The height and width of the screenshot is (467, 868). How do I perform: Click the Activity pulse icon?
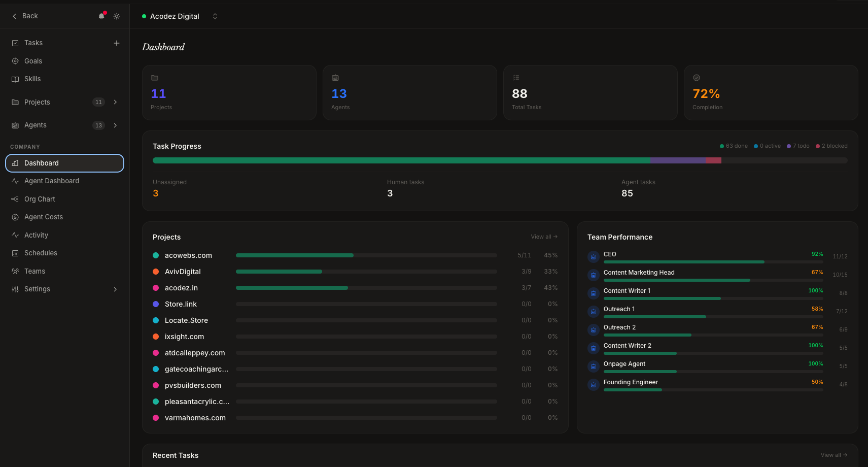(x=15, y=235)
